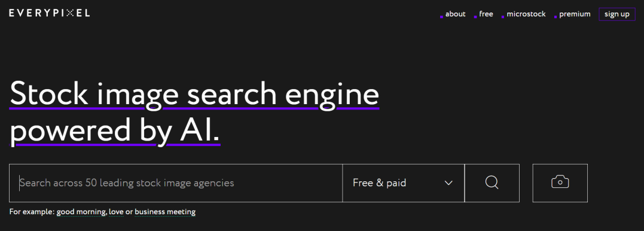Select the free menu item

[x=486, y=14]
